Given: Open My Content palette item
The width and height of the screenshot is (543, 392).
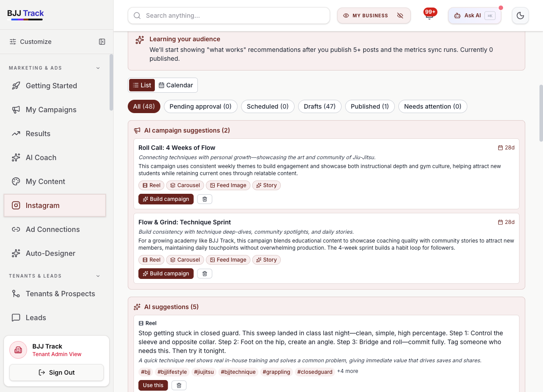Looking at the screenshot, I should coord(55,181).
